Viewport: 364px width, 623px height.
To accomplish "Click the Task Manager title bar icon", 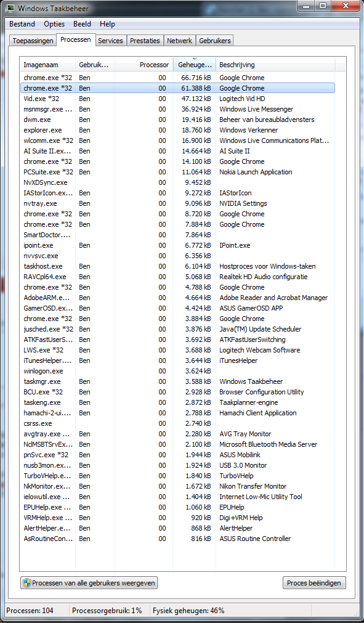I will pos(10,8).
